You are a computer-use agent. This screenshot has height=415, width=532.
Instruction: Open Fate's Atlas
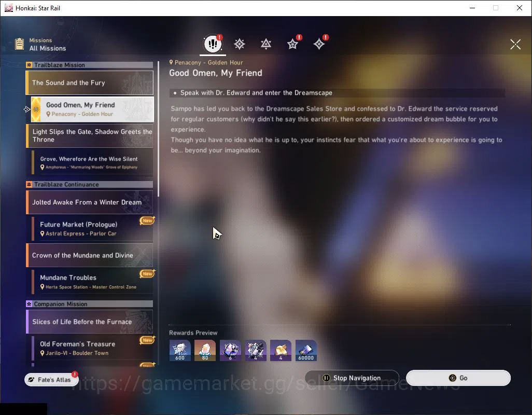(x=51, y=379)
